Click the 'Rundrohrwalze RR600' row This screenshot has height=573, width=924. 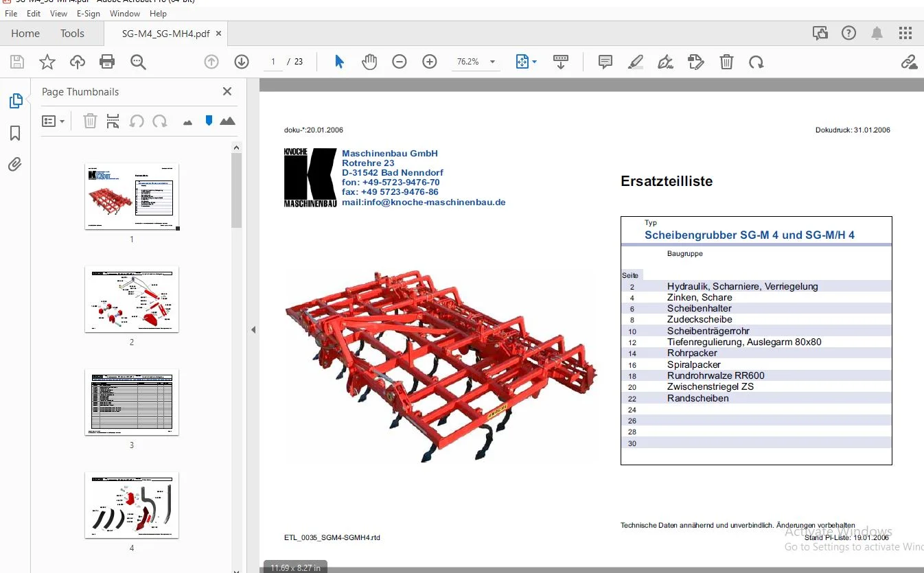pos(756,375)
